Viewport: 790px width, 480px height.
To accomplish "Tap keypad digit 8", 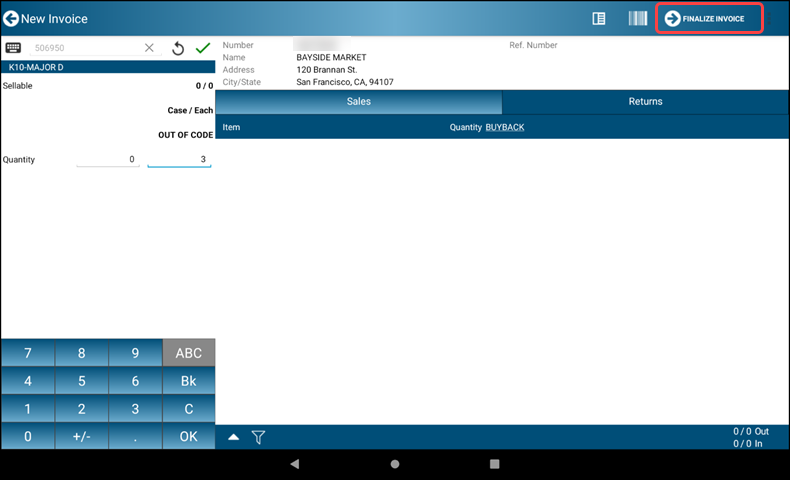I will pyautogui.click(x=82, y=353).
